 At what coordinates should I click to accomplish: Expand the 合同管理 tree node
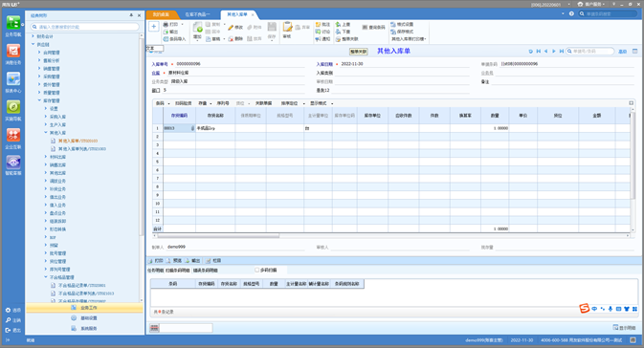[39, 53]
